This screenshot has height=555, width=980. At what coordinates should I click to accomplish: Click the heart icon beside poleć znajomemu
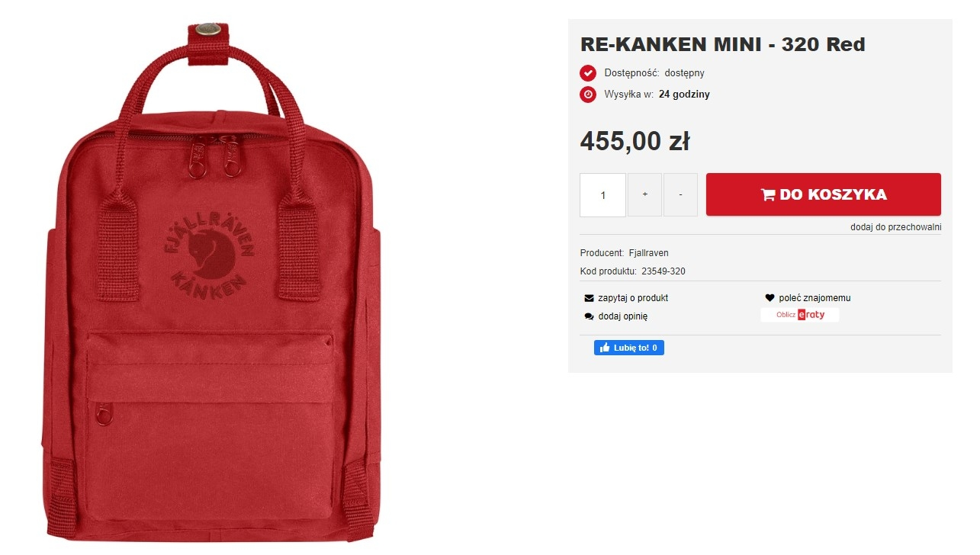point(770,298)
